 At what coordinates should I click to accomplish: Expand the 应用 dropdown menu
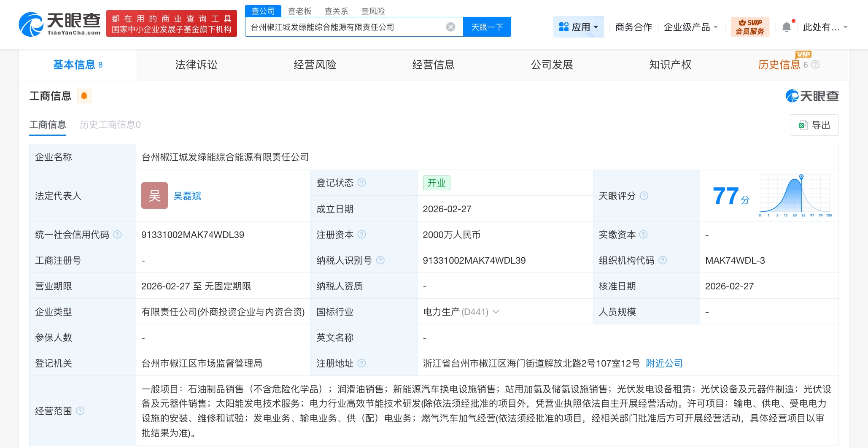[x=578, y=27]
